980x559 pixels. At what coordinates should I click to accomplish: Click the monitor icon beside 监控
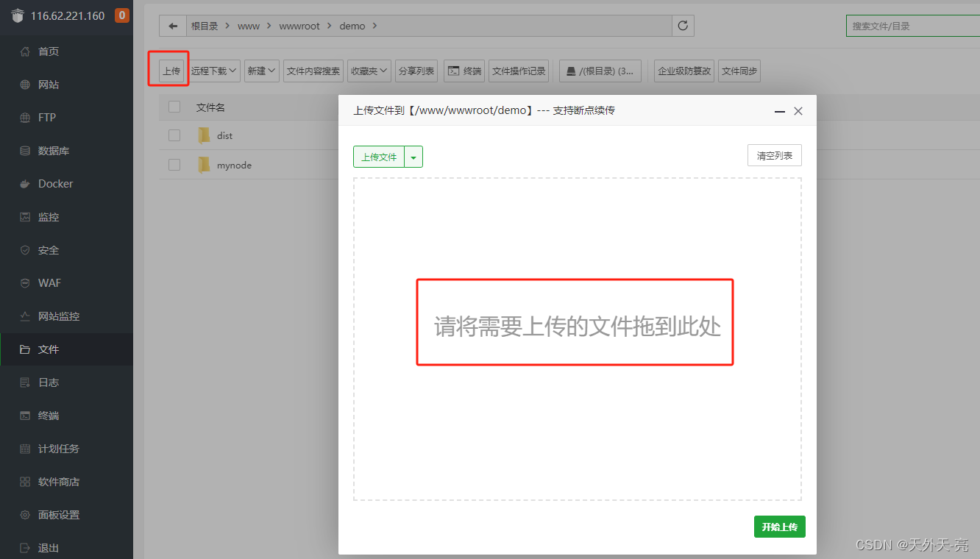pos(25,217)
